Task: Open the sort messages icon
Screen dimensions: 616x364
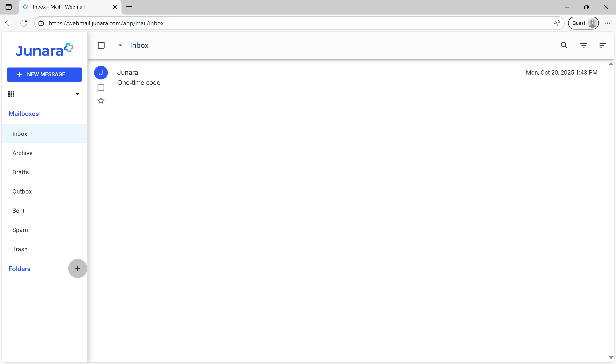Action: tap(603, 45)
